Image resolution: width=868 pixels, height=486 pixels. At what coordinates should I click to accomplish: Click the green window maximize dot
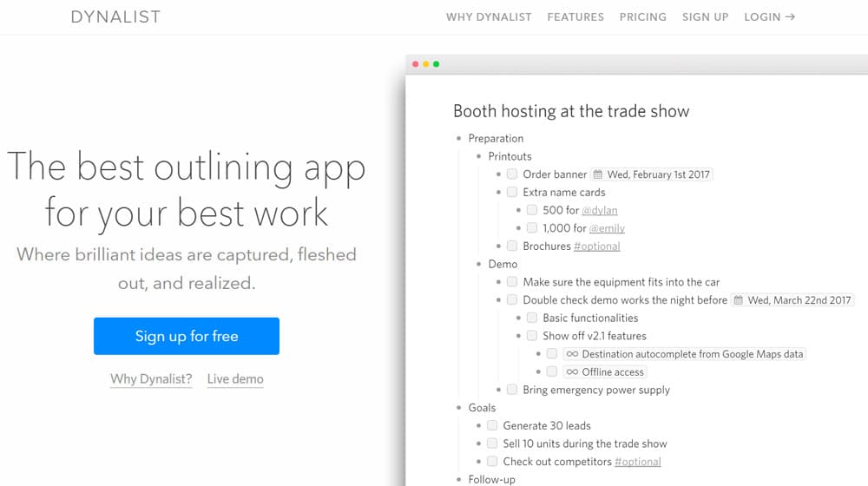coord(436,64)
